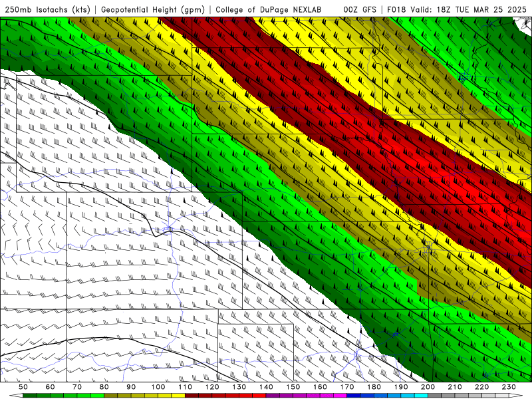Click the color bar label '70'
The image size is (532, 399).
click(x=77, y=387)
